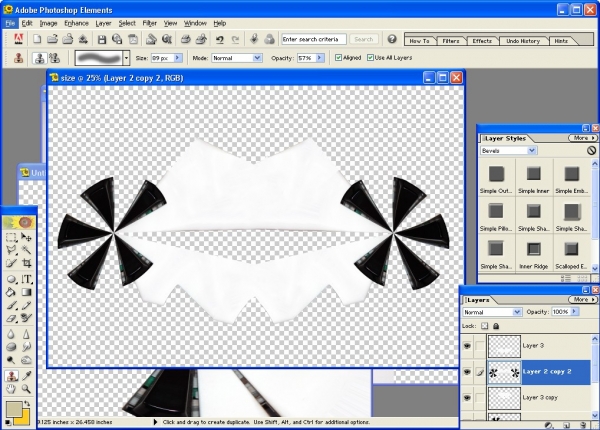
Task: Select the Sponge tool
Action: coord(11,347)
